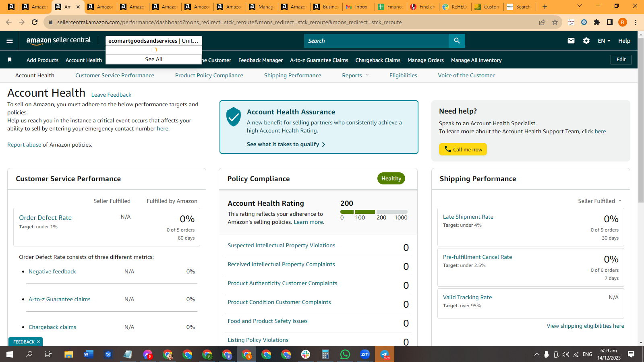Image resolution: width=644 pixels, height=362 pixels.
Task: Click the Account Health Rating progress bar
Action: click(374, 212)
